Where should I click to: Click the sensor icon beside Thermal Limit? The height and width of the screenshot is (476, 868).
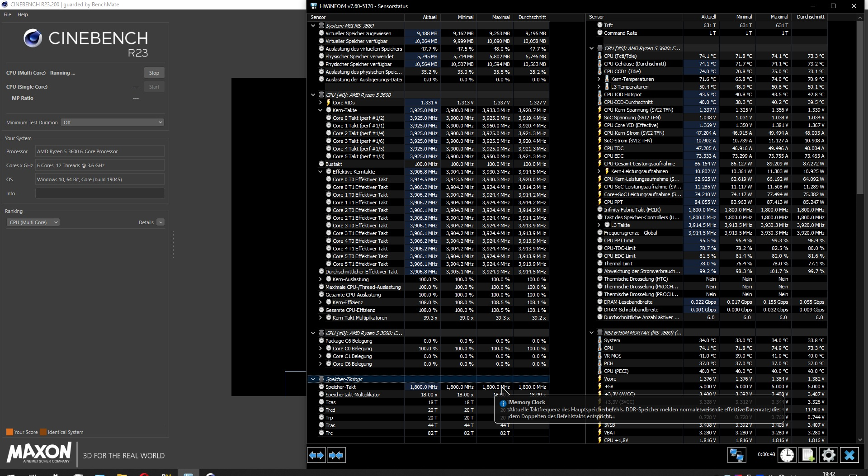(x=599, y=264)
